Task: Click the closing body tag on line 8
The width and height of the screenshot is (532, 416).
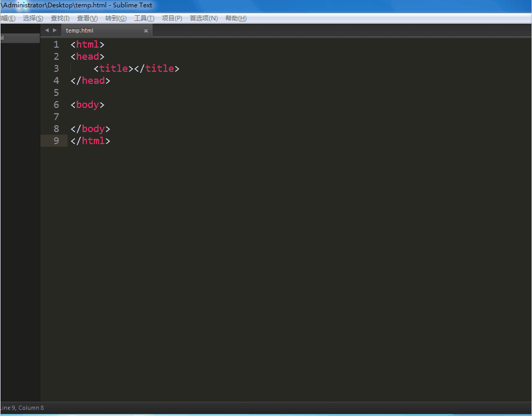Action: coord(90,129)
